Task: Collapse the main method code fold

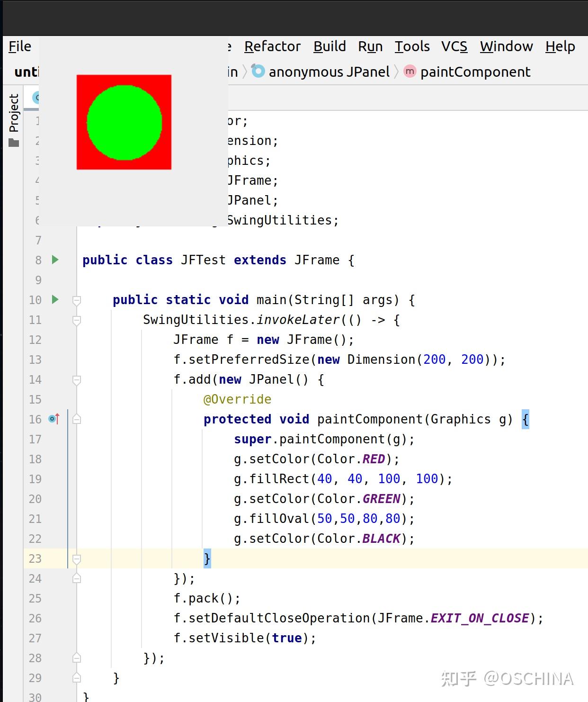Action: point(76,299)
